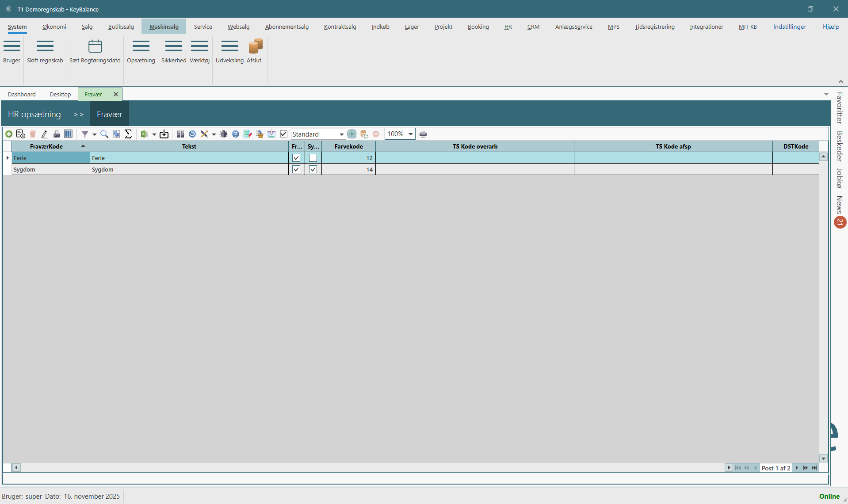Image resolution: width=848 pixels, height=504 pixels.
Task: Open the HR menu
Action: coord(508,27)
